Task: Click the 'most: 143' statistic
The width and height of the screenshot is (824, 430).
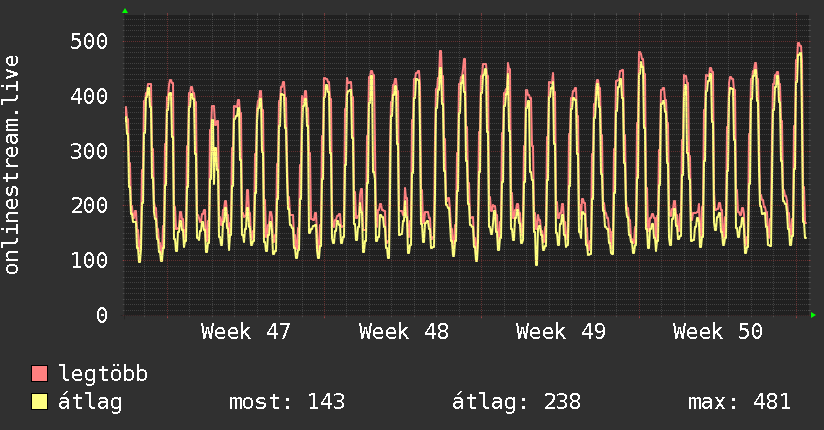Action: pyautogui.click(x=287, y=402)
